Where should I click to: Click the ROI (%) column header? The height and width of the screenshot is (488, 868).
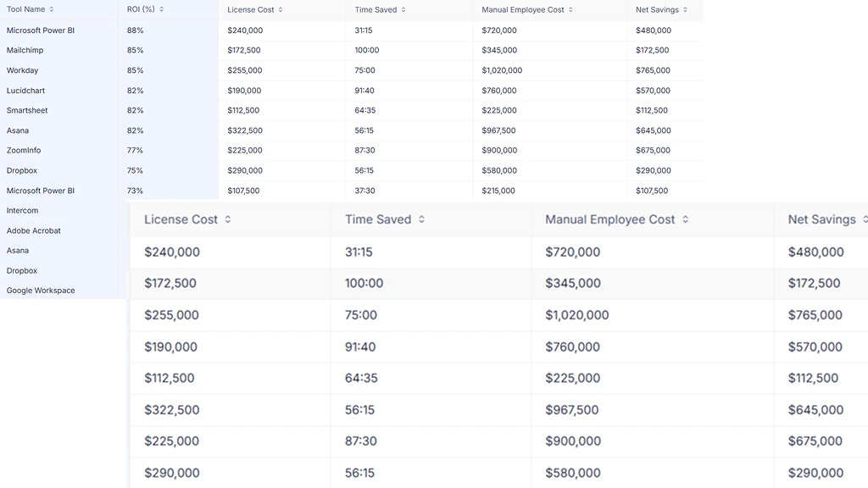(x=140, y=9)
